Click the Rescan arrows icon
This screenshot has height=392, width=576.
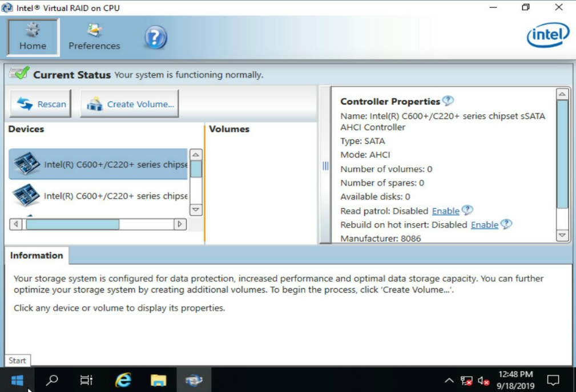[23, 104]
